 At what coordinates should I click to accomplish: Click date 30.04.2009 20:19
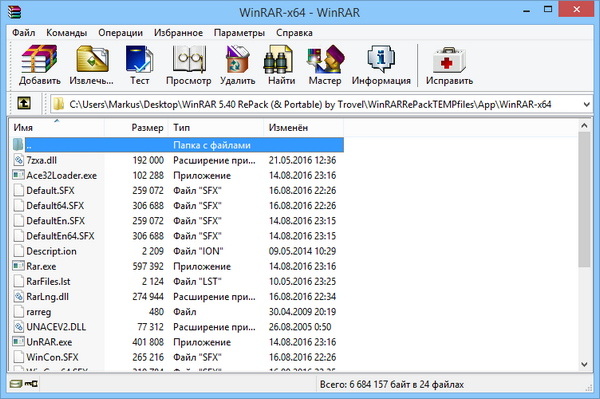[x=302, y=311]
